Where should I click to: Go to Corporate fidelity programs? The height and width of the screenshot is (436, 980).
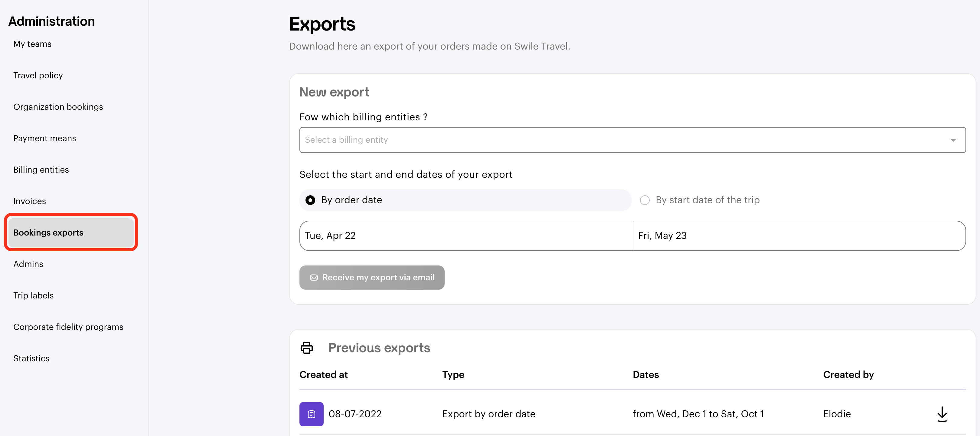point(68,327)
